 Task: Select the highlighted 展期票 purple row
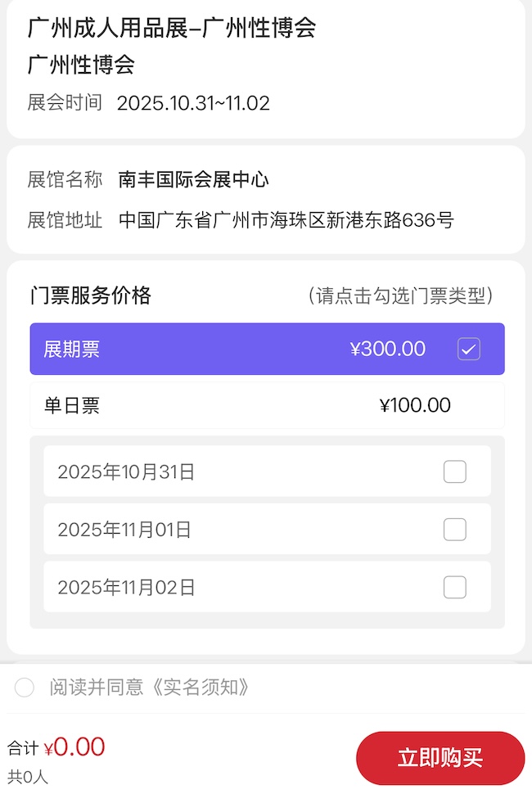pos(205,349)
